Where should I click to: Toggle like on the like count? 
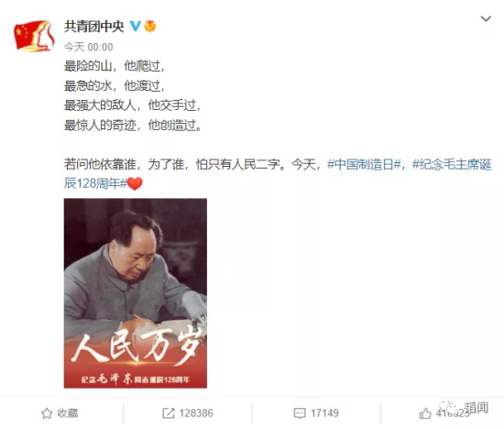[453, 413]
